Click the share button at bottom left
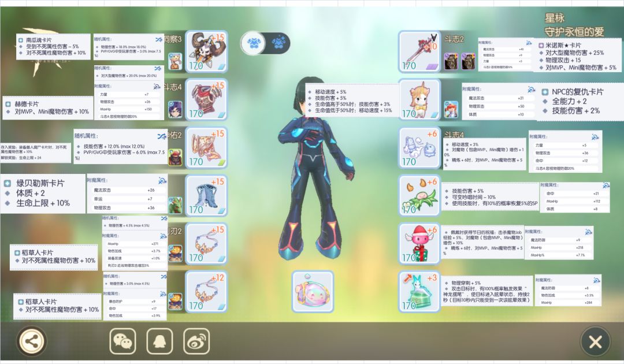This screenshot has width=624, height=364. (x=32, y=341)
